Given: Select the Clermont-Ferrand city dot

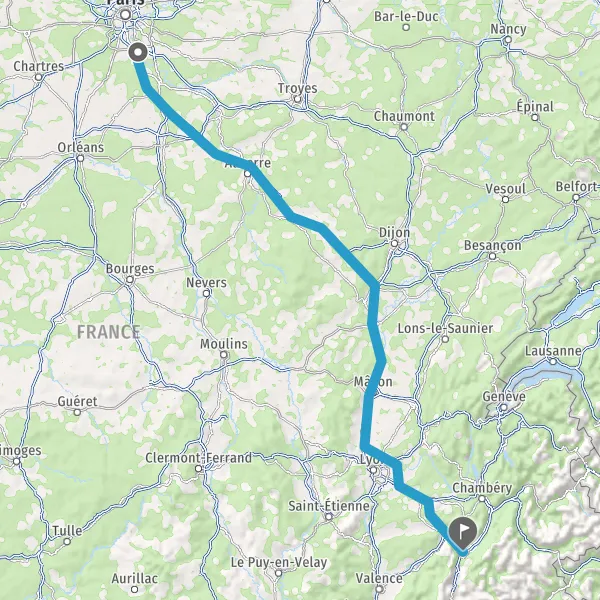Looking at the screenshot, I should point(198,469).
